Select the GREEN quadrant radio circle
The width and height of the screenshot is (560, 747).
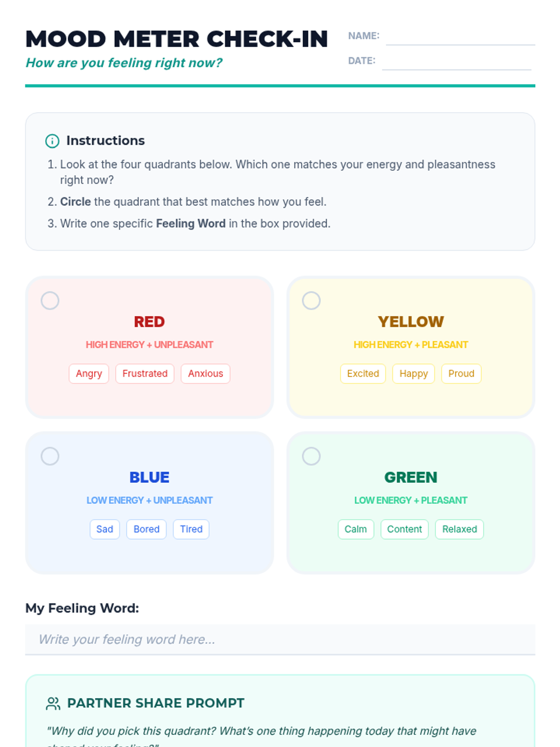pyautogui.click(x=311, y=456)
